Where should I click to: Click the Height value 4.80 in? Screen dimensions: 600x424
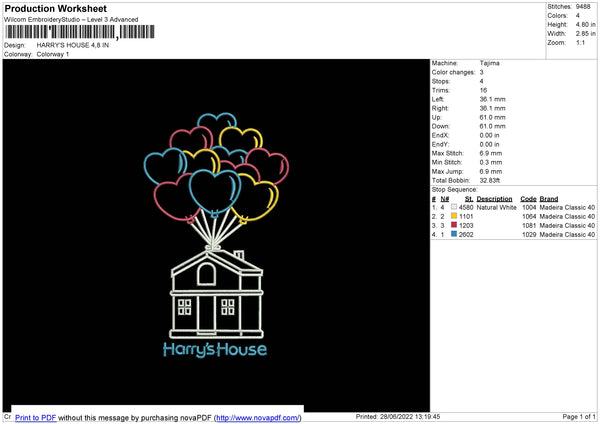click(x=585, y=24)
